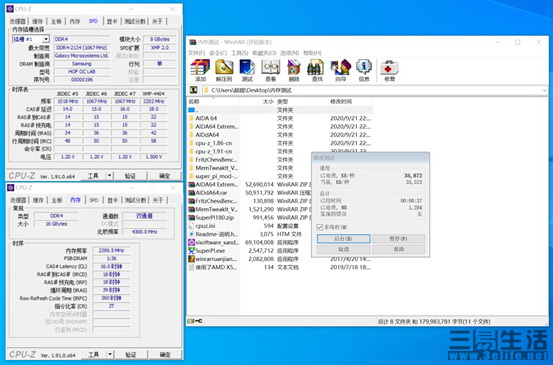Switch to the 测试分数 tab in the lower CPU-Z window
553x365 pixels.
[x=135, y=200]
